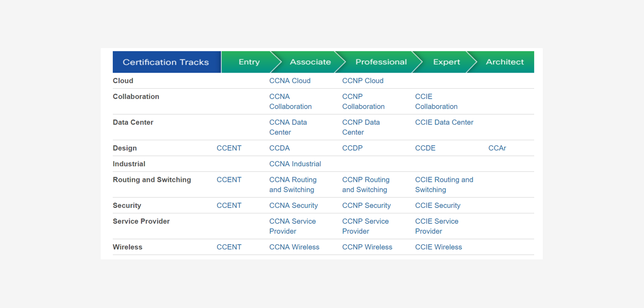This screenshot has width=644, height=308.
Task: Open CCNP Routing and Switching link
Action: [366, 185]
